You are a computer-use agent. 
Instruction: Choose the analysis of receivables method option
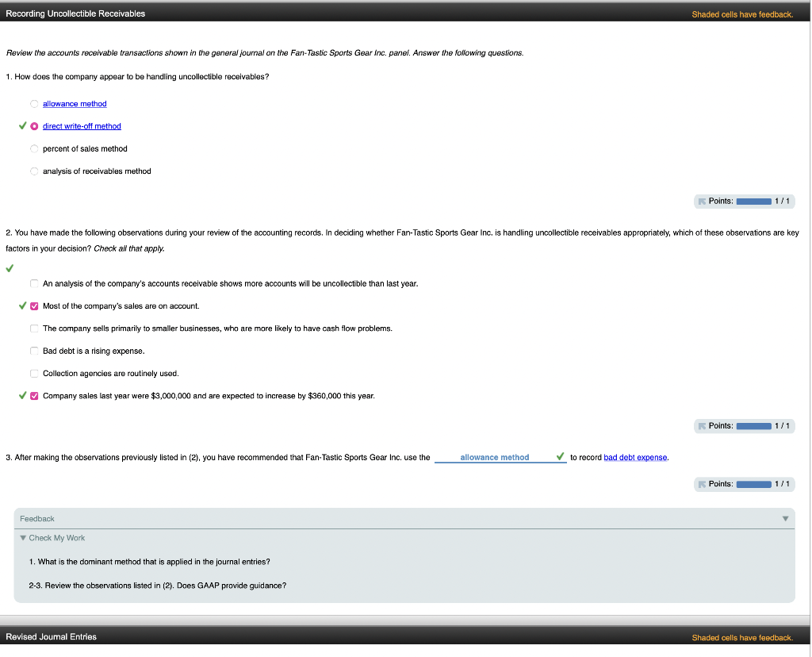click(34, 171)
